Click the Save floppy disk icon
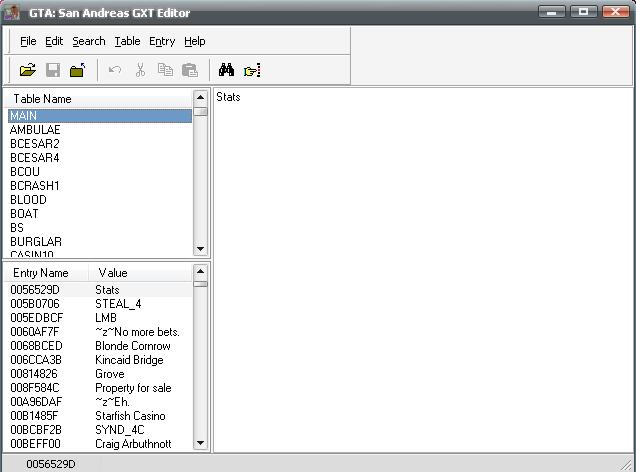The image size is (636, 472). [53, 70]
